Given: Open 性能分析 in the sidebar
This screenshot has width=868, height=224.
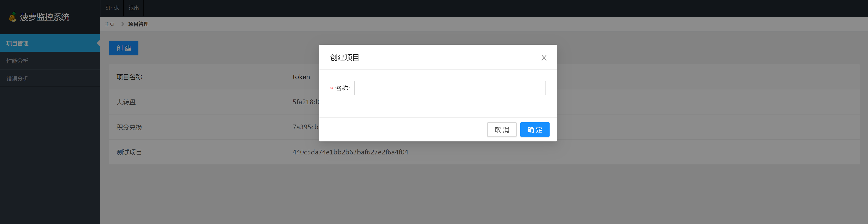Looking at the screenshot, I should tap(50, 60).
